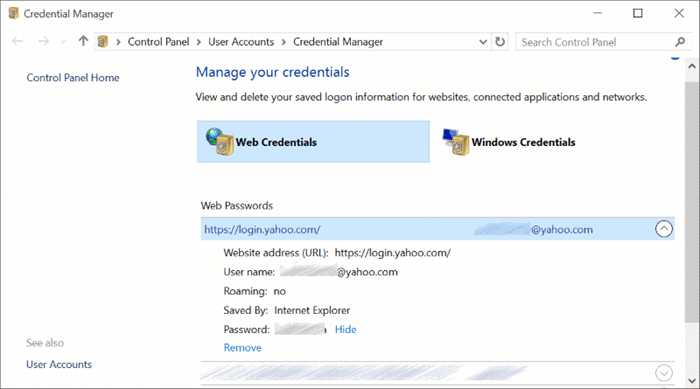Collapse the login.yahoo.com credential entry

point(664,229)
